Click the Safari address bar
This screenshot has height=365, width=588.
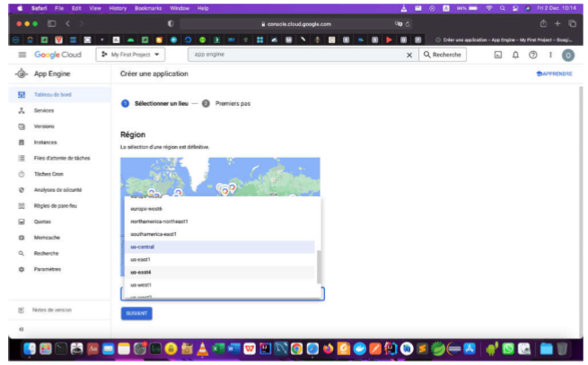coord(296,24)
